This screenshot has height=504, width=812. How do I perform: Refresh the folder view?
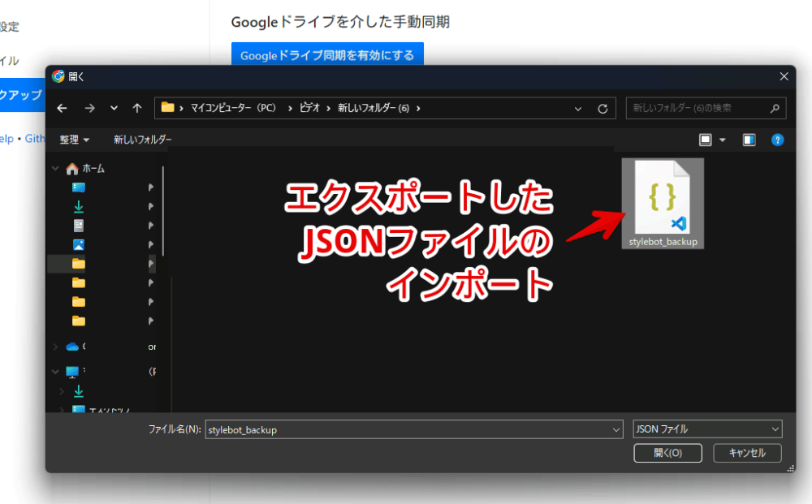tap(603, 107)
